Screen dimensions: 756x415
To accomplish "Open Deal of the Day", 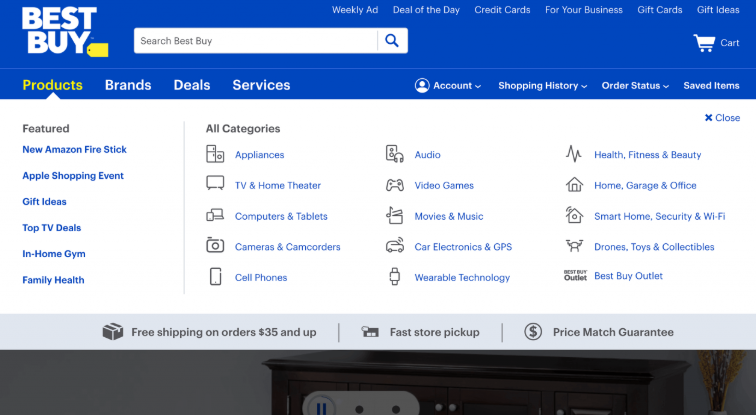I will coord(426,10).
